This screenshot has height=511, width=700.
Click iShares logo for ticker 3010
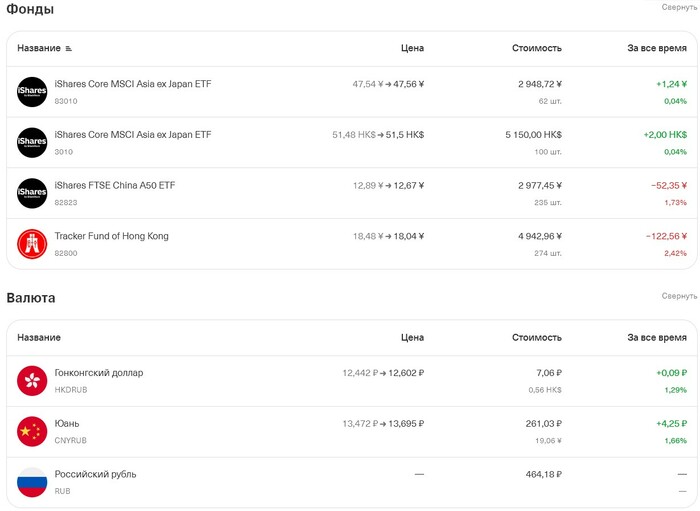[x=32, y=143]
